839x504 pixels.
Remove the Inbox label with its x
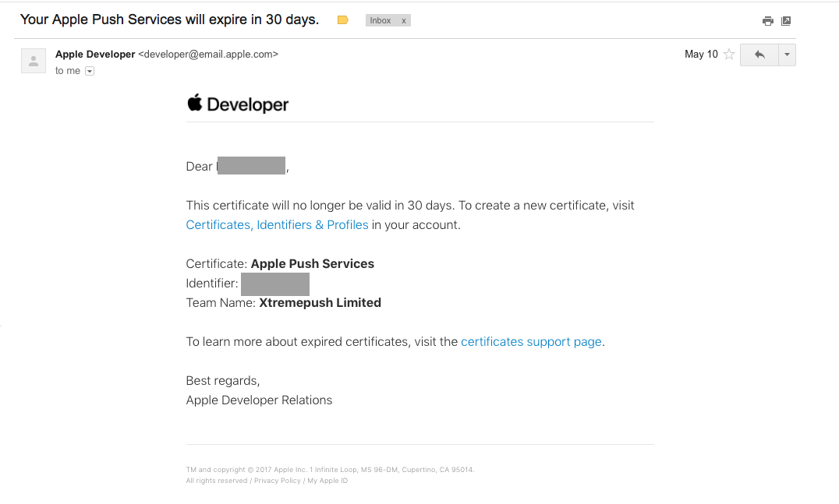tap(403, 21)
